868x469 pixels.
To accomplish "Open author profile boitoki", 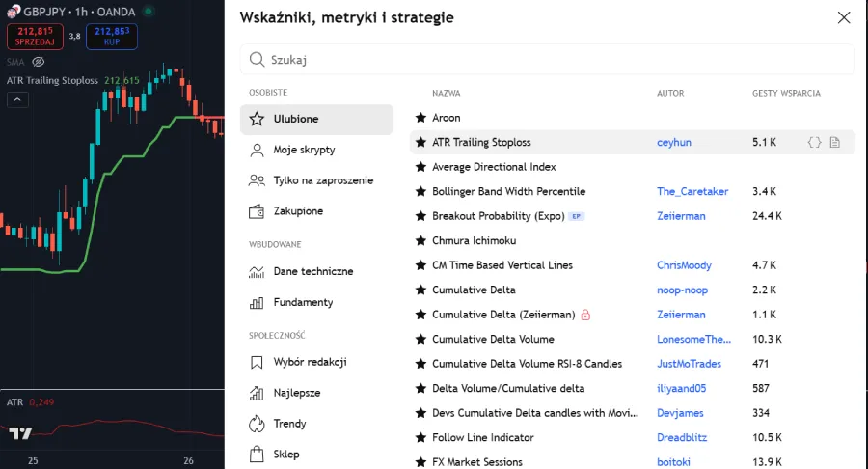I will click(x=674, y=462).
